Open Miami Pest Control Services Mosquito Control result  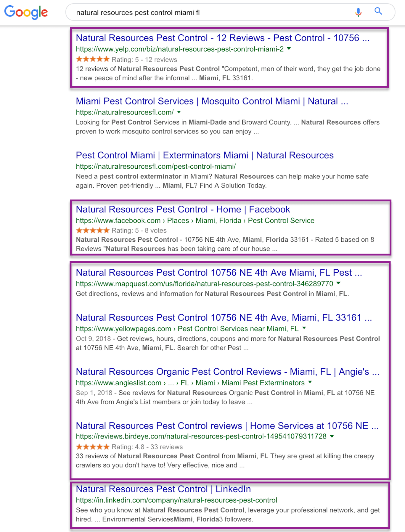[212, 101]
